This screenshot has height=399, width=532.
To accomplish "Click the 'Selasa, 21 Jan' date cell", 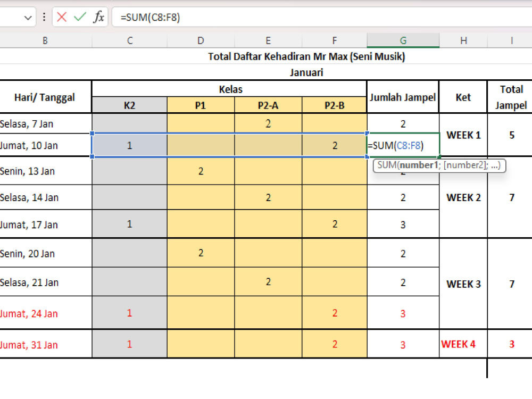I will coord(45,282).
